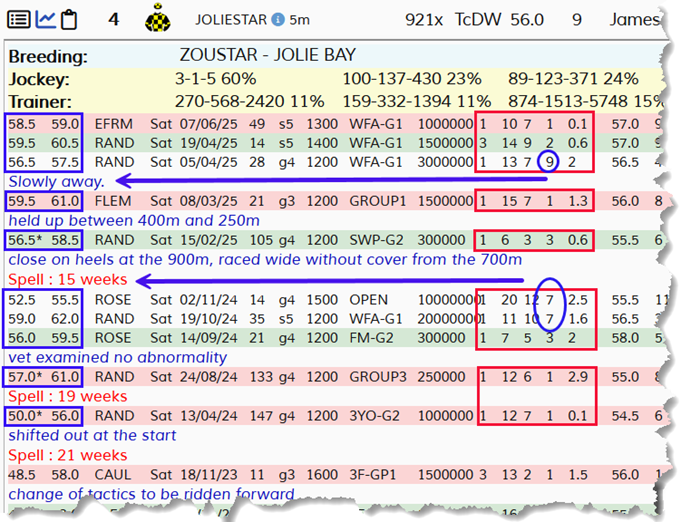Open the list view icon
Screen dimensions: 681x522
19,18
